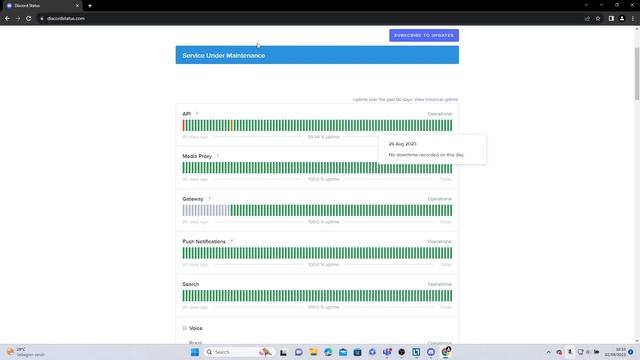
Task: Click the red first-day bar in API uptime
Action: pos(184,125)
